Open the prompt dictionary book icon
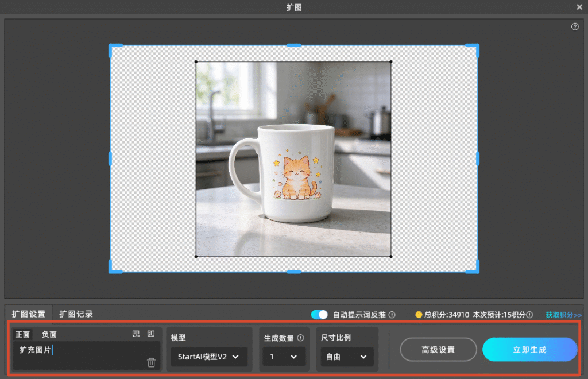588x379 pixels. (x=151, y=334)
